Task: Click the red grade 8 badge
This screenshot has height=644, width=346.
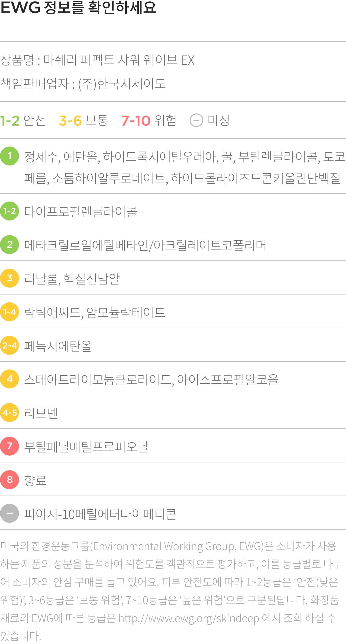Action: click(x=10, y=479)
